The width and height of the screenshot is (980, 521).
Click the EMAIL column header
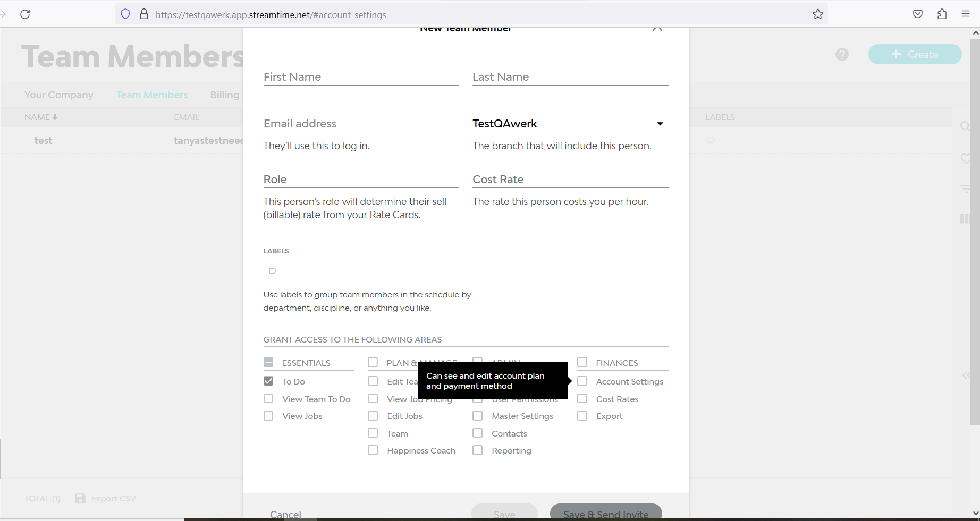(187, 117)
